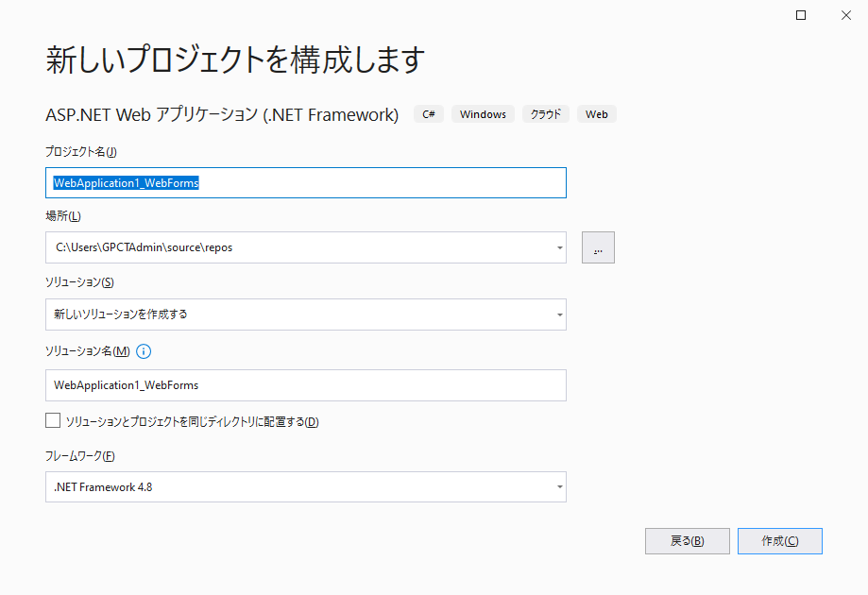868x595 pixels.
Task: Click the Web tag
Action: (597, 114)
